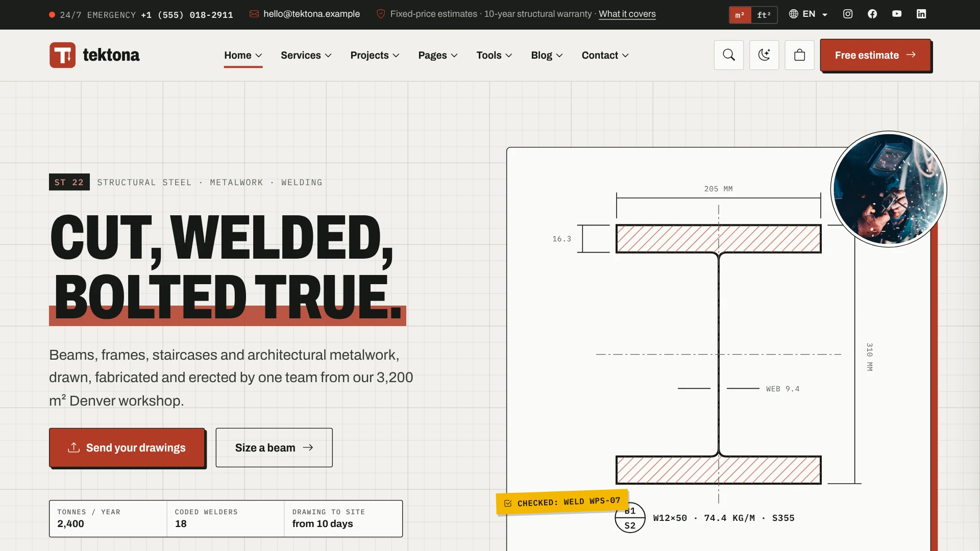Switch units to m²
980x551 pixels.
(740, 15)
